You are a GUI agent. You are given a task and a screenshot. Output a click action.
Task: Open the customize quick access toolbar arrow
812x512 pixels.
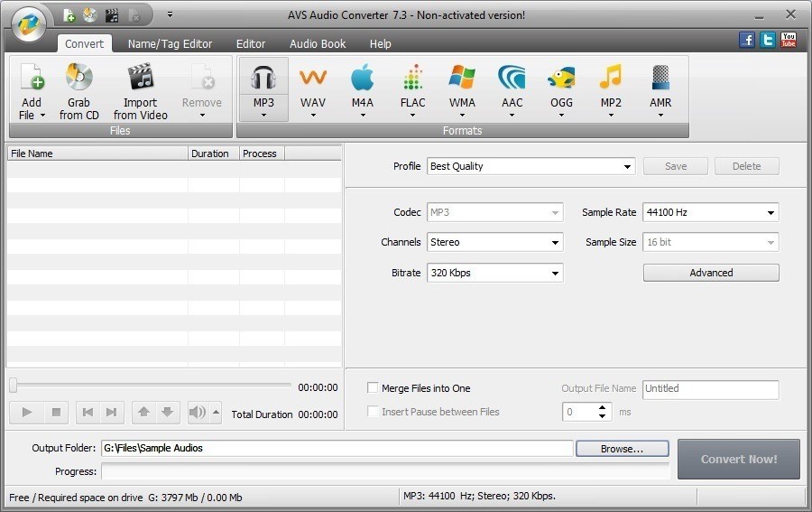pyautogui.click(x=170, y=15)
